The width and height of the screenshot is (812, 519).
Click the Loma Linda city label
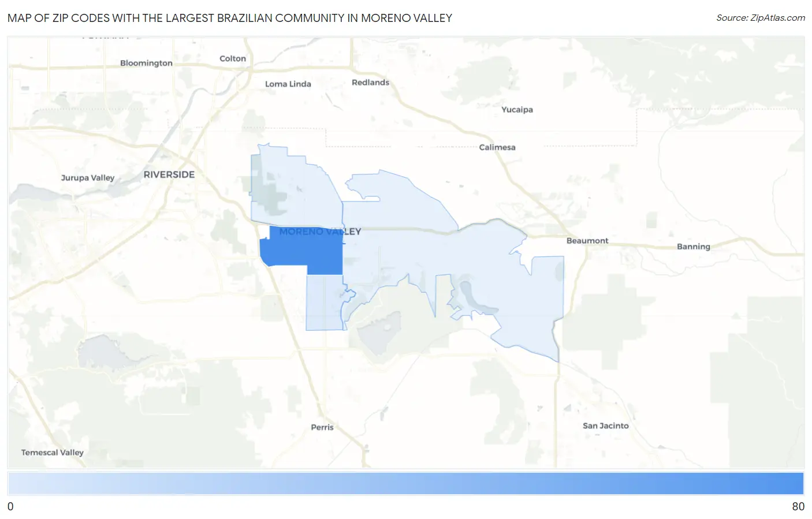click(288, 84)
